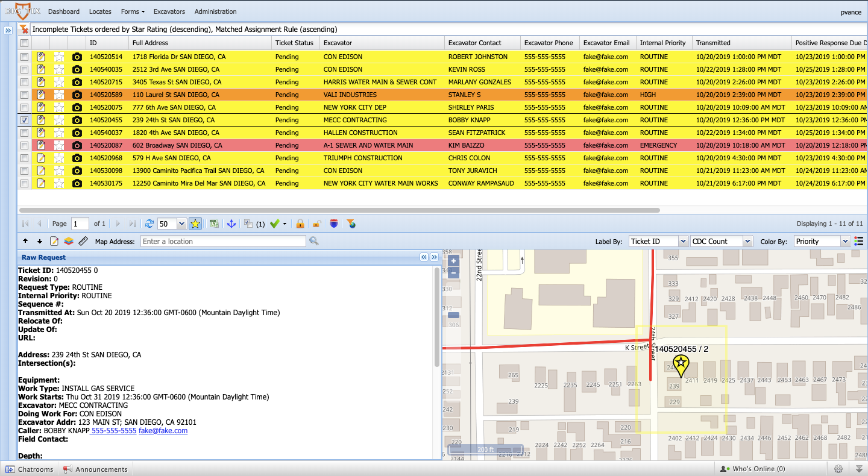The width and height of the screenshot is (868, 476).
Task: Open the Announcements button
Action: (96, 469)
